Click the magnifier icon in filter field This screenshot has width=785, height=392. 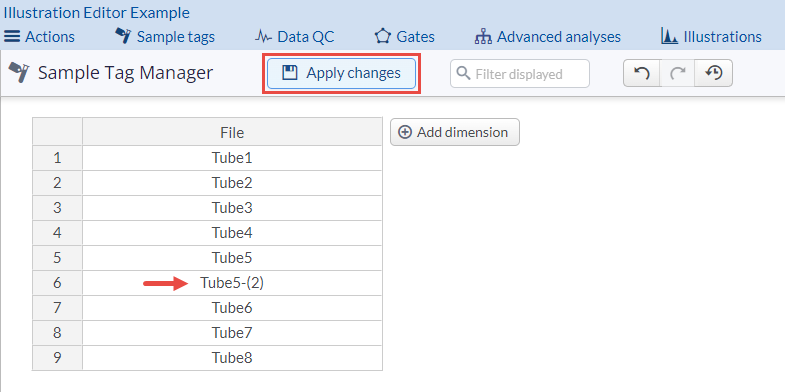pyautogui.click(x=464, y=74)
